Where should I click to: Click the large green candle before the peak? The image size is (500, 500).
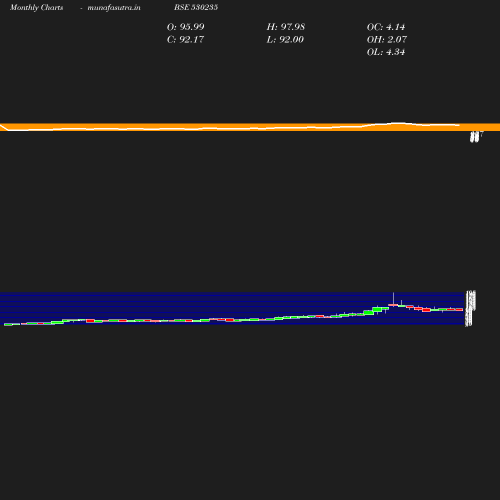coord(377,310)
